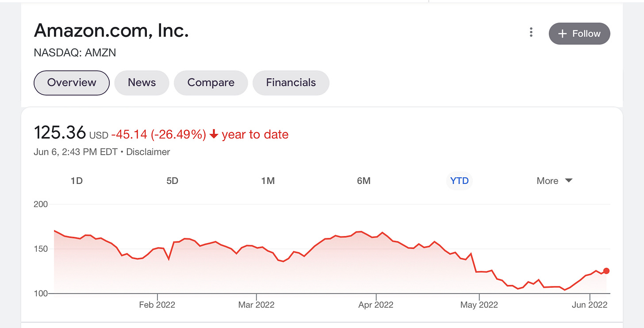Open the Compare tab
This screenshot has height=328, width=644.
[x=211, y=83]
